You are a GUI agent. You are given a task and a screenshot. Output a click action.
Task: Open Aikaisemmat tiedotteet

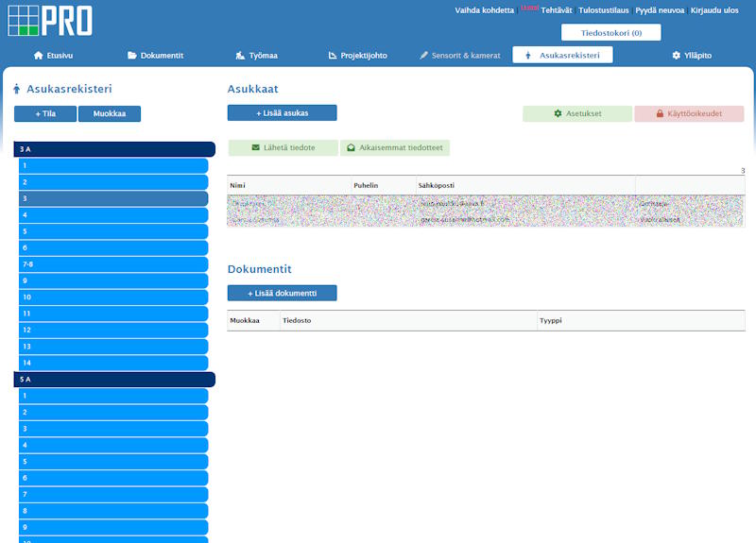395,148
